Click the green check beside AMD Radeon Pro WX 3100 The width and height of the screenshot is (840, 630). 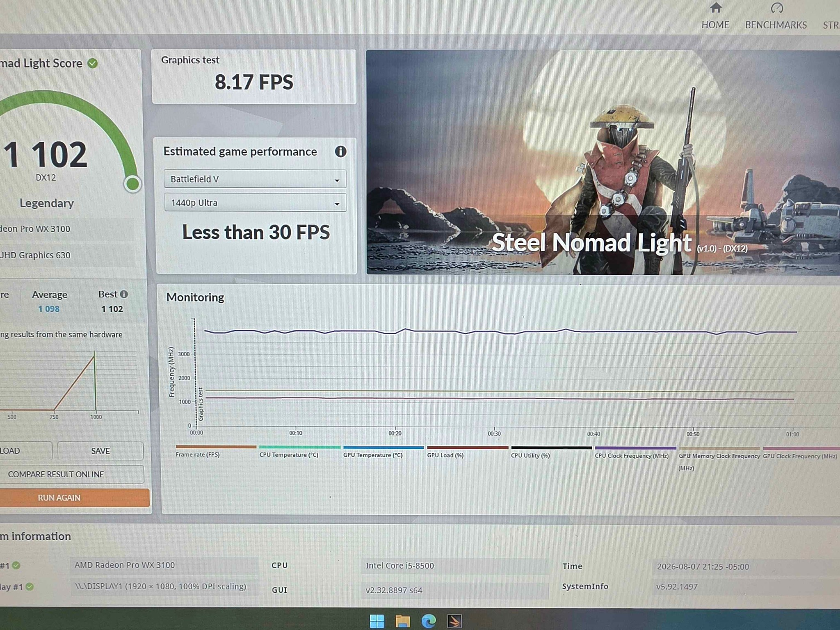coord(16,566)
